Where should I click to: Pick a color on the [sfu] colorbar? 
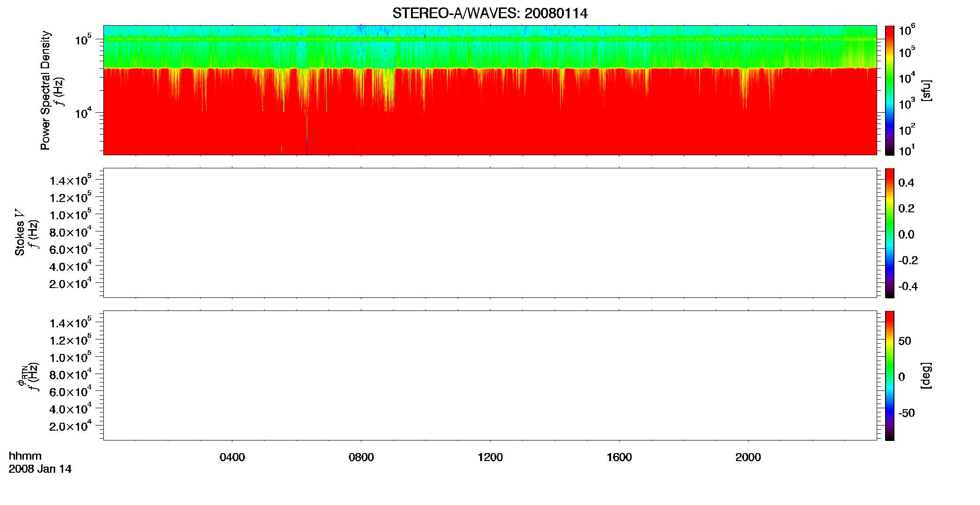click(890, 90)
